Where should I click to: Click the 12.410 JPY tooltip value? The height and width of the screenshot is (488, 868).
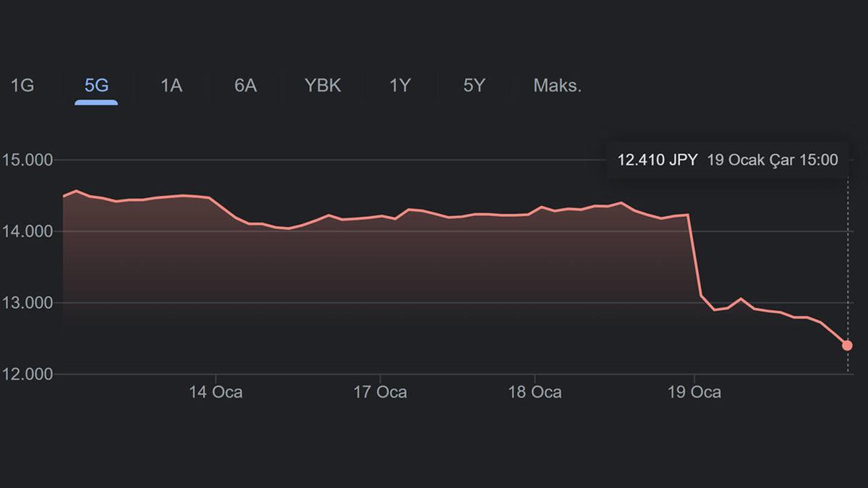coord(658,160)
